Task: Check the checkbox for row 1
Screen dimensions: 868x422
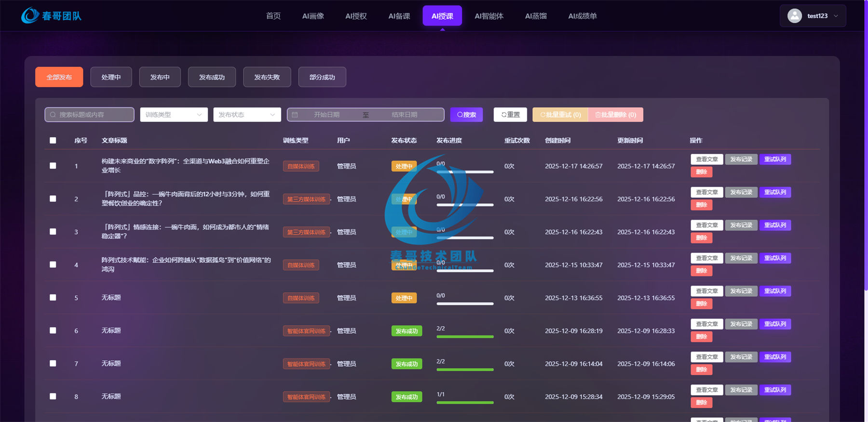Action: tap(53, 166)
